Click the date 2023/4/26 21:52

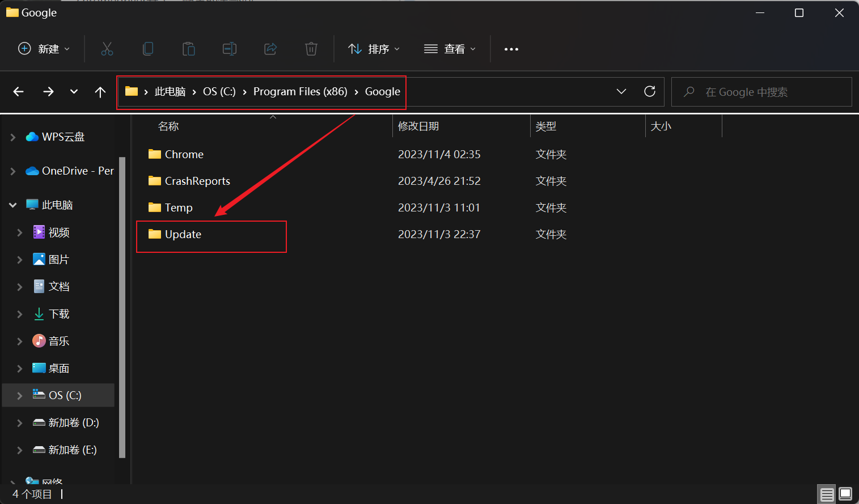(439, 181)
